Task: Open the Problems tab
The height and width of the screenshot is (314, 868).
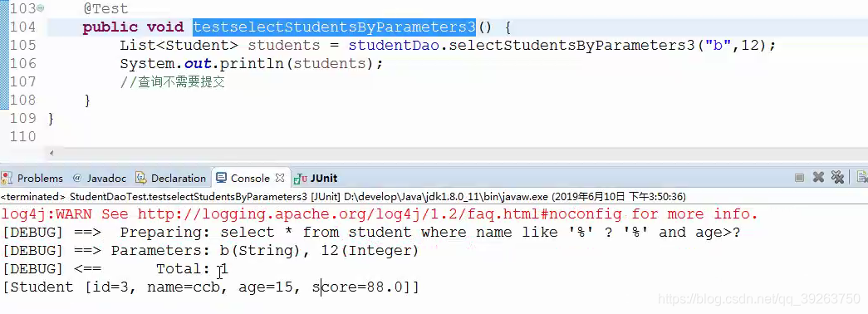Action: [x=32, y=179]
